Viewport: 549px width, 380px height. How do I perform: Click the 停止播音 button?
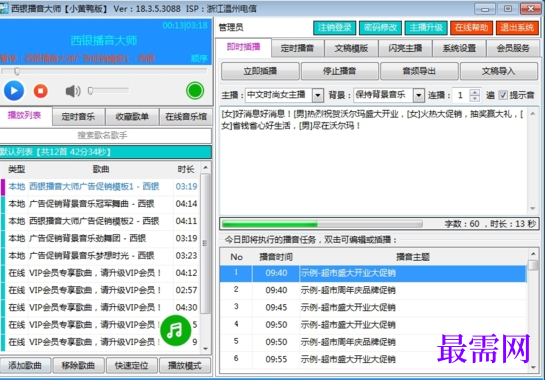click(x=340, y=71)
